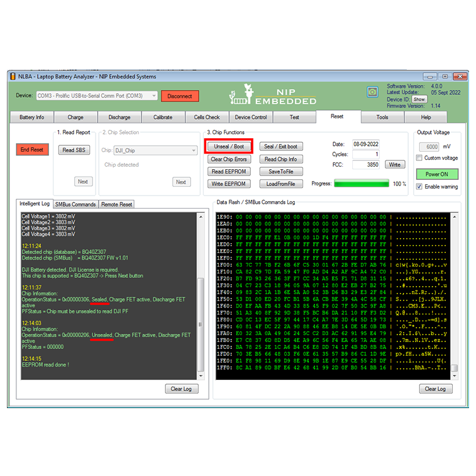Select the Cells Check tab
476x476 pixels.
coord(207,117)
